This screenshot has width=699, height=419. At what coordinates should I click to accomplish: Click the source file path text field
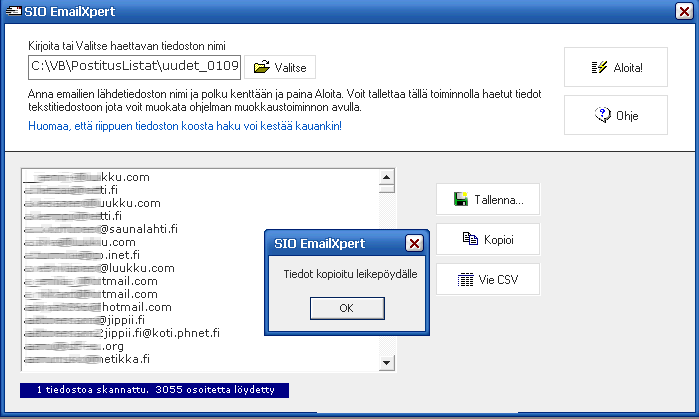[x=134, y=67]
